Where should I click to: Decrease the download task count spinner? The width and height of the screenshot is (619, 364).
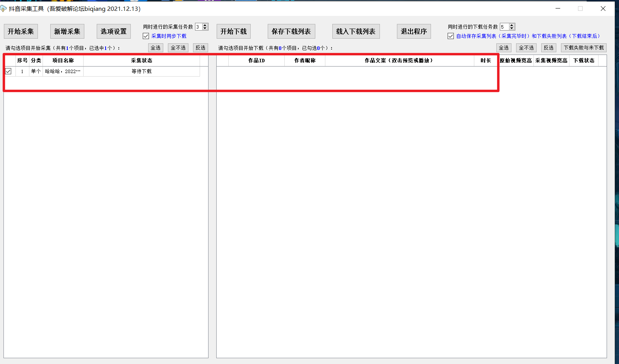coord(512,28)
